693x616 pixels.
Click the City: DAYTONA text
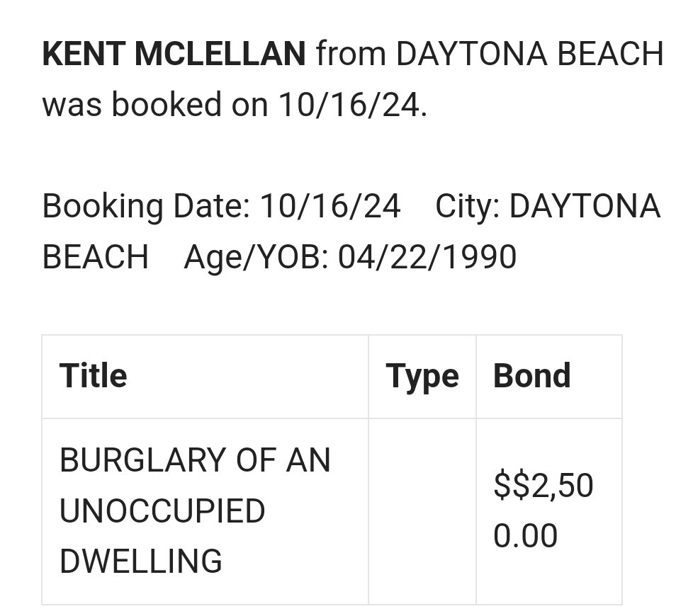coord(548,207)
